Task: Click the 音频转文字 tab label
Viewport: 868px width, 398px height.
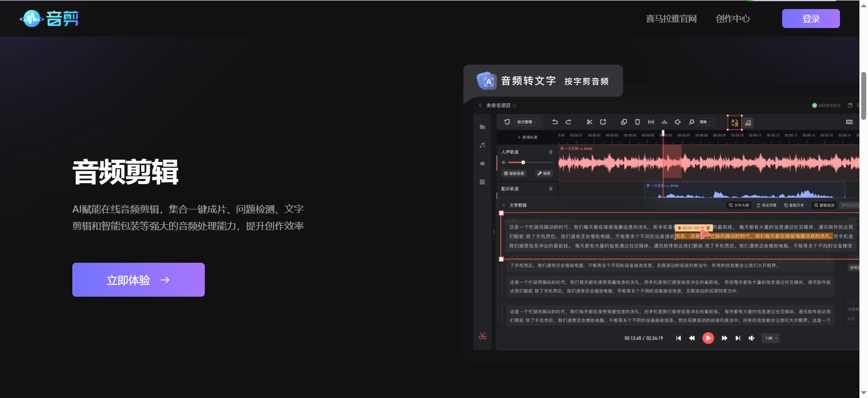Action: click(528, 81)
